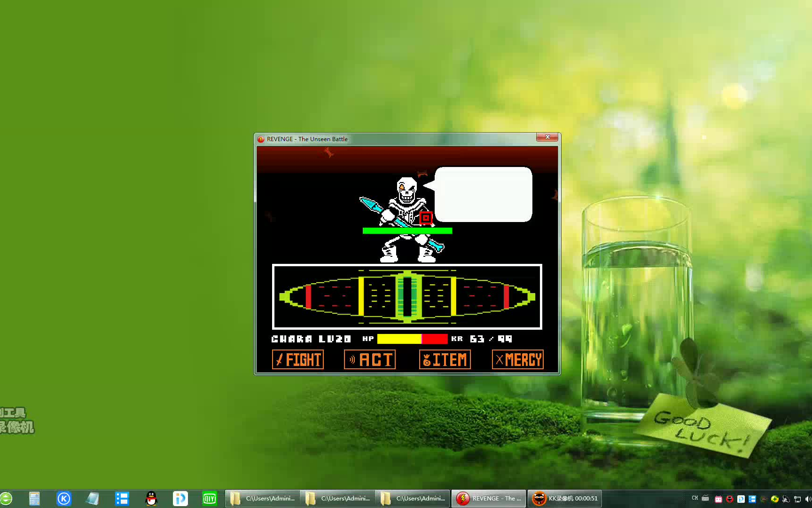Switch to the third C:\Users\Admini... folder window

(413, 499)
